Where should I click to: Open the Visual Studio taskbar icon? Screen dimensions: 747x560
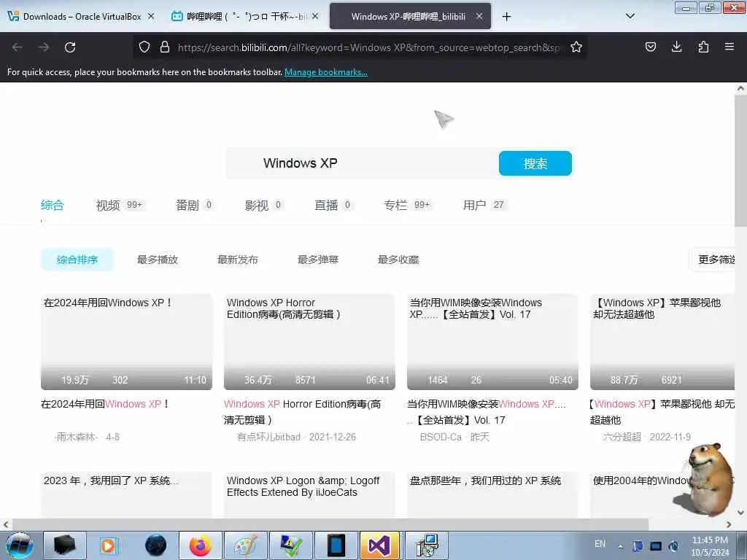pyautogui.click(x=379, y=545)
